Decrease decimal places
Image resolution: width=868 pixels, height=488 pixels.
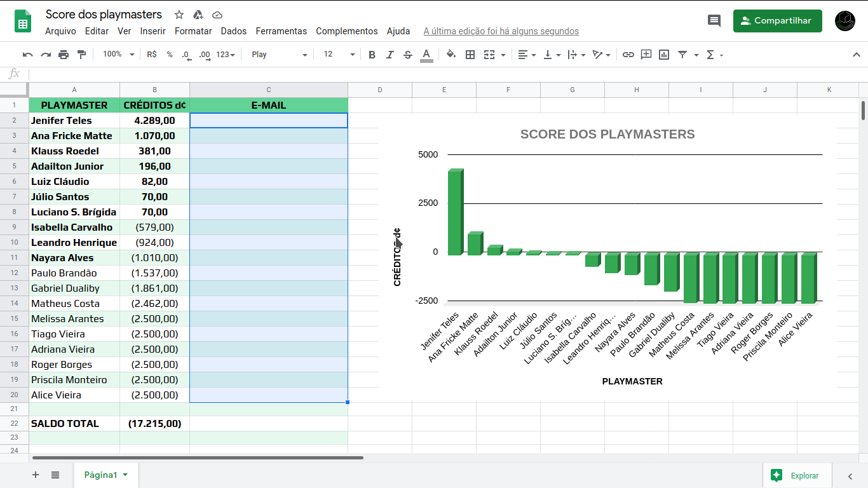tap(186, 55)
